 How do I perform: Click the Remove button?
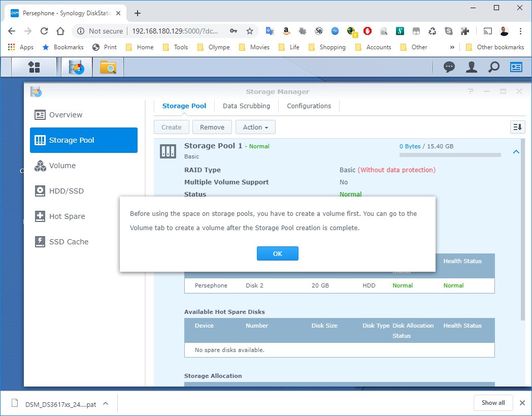click(212, 127)
